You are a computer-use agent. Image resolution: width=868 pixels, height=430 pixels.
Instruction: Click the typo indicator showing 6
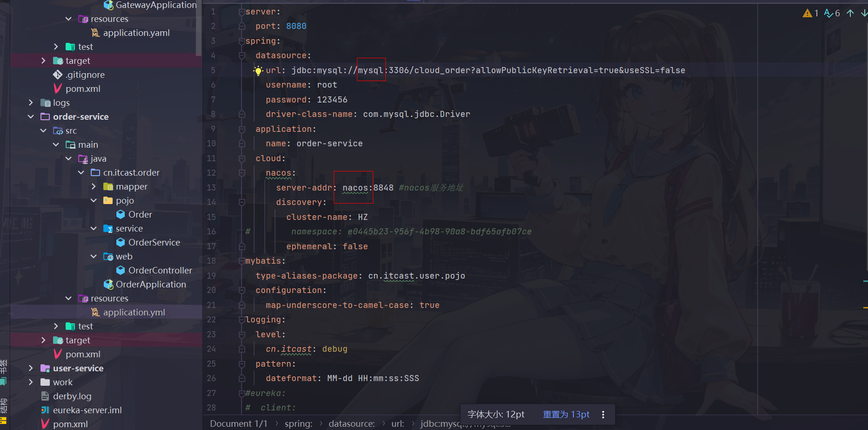click(832, 13)
